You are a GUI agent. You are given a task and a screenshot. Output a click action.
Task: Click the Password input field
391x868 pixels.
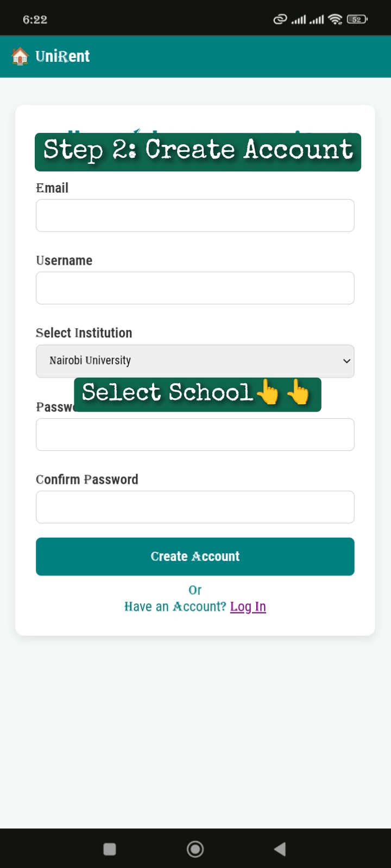(x=195, y=435)
